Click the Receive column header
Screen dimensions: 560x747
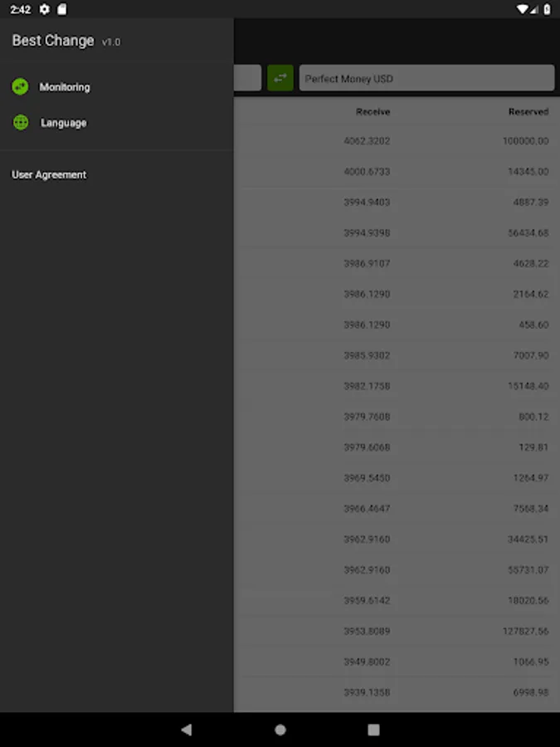[x=373, y=111]
